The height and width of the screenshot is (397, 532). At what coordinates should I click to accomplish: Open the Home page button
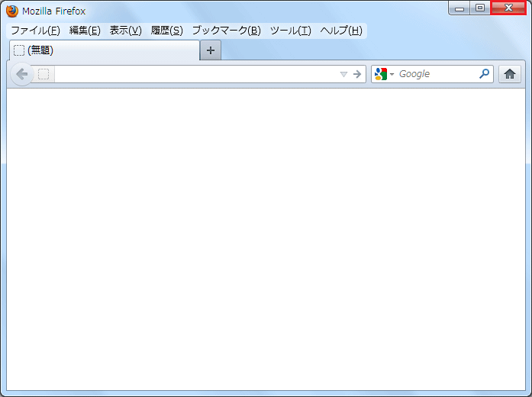click(x=510, y=74)
